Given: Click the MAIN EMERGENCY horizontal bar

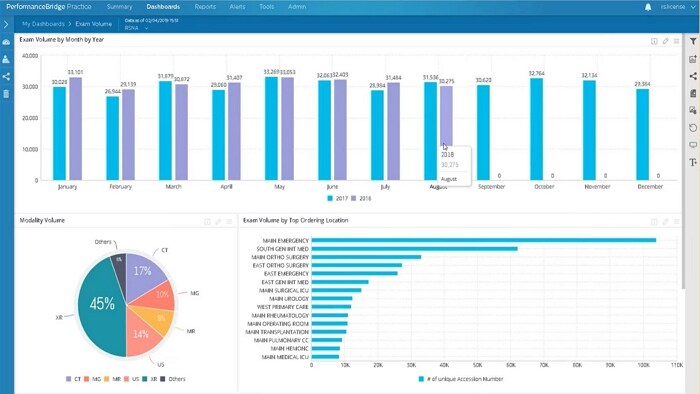Looking at the screenshot, I should [483, 241].
